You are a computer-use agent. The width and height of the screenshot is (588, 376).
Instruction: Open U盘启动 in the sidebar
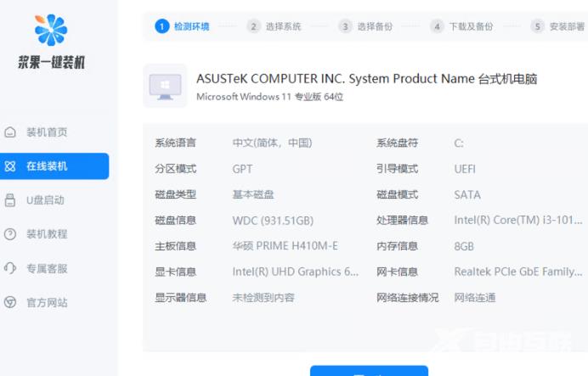tap(45, 200)
